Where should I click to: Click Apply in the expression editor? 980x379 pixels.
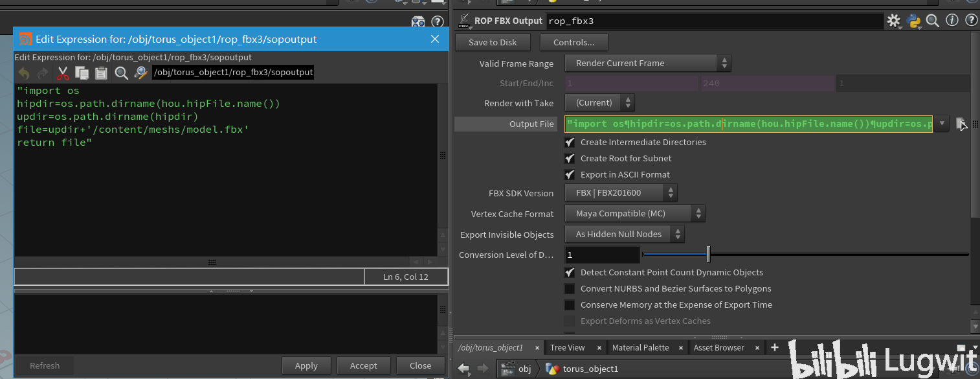tap(306, 365)
